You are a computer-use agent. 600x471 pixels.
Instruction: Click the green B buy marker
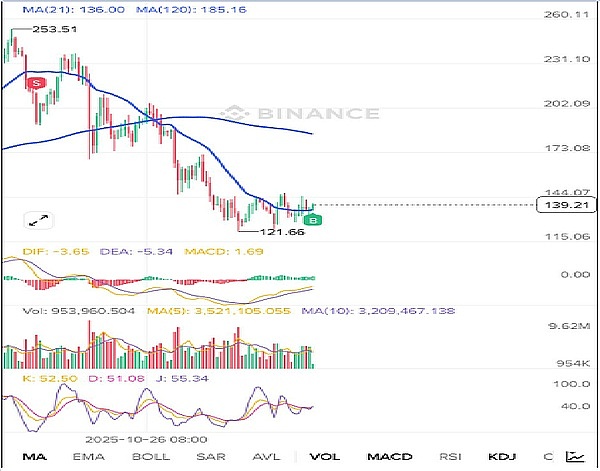point(313,219)
